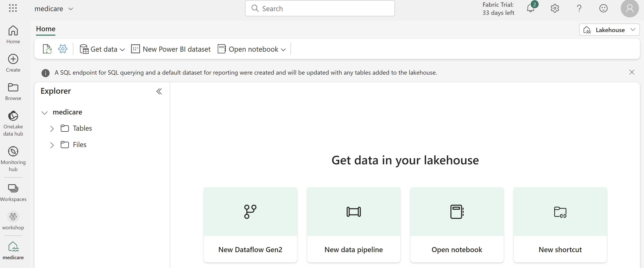
Task: Collapse the Explorer pane
Action: 159,91
